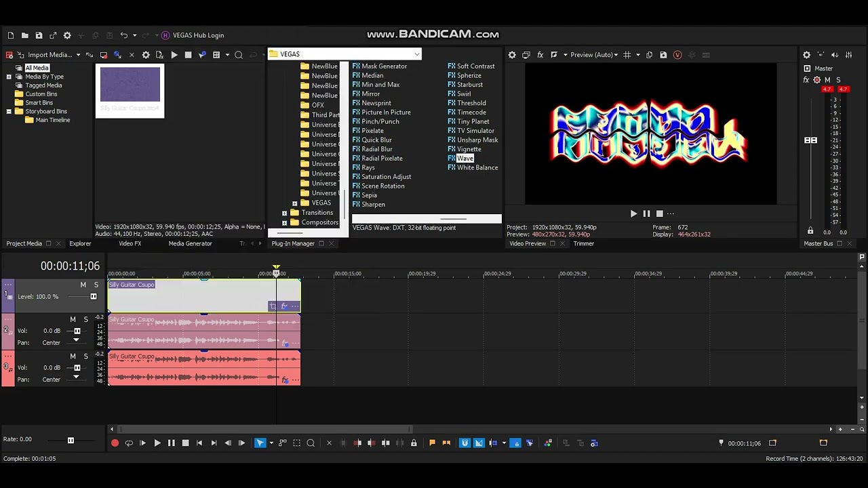Toggle external monitor preview icon
The width and height of the screenshot is (868, 488).
pyautogui.click(x=526, y=55)
